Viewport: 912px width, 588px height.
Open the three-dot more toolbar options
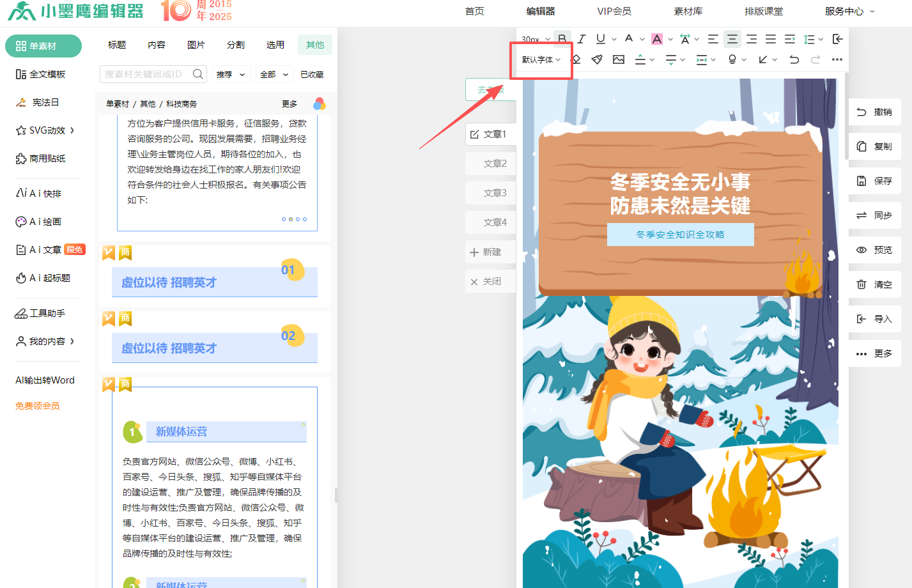(x=837, y=59)
